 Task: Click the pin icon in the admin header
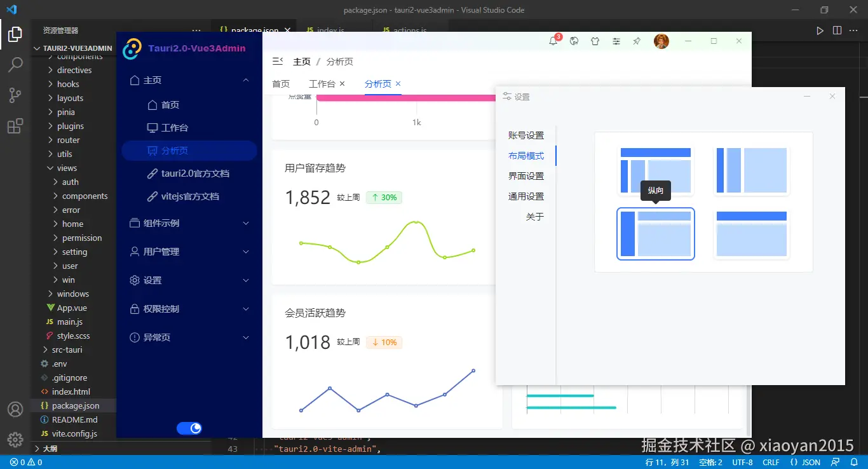[x=637, y=40]
